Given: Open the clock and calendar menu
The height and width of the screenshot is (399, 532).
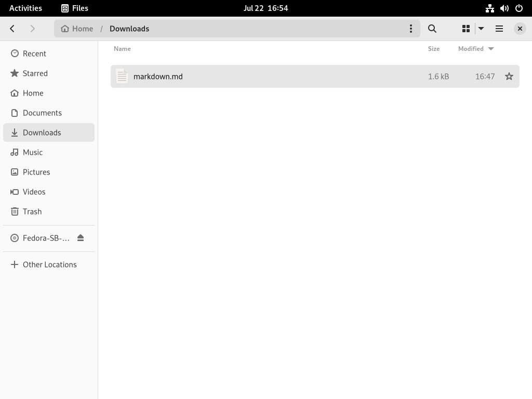Looking at the screenshot, I should click(265, 8).
